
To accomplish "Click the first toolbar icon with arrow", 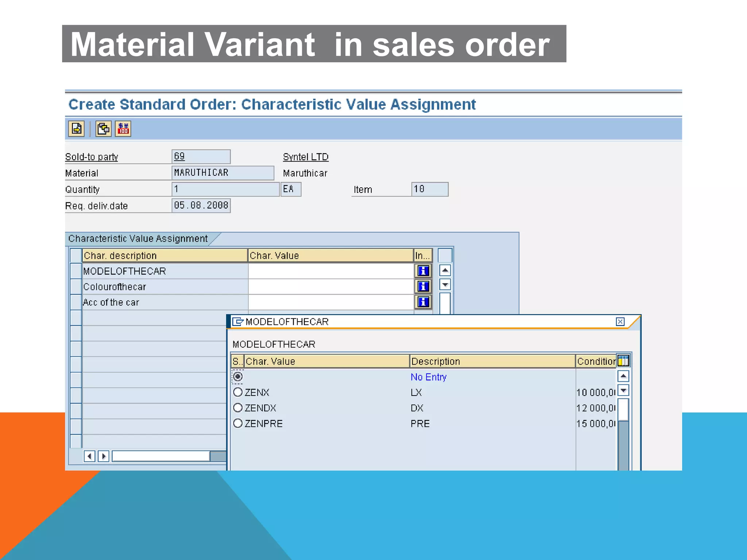I will pos(77,129).
